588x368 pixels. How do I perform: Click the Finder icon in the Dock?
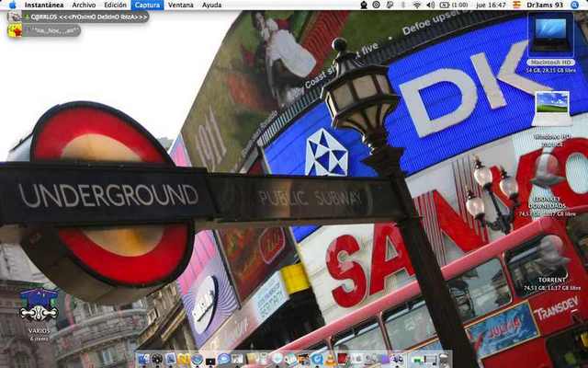point(142,359)
